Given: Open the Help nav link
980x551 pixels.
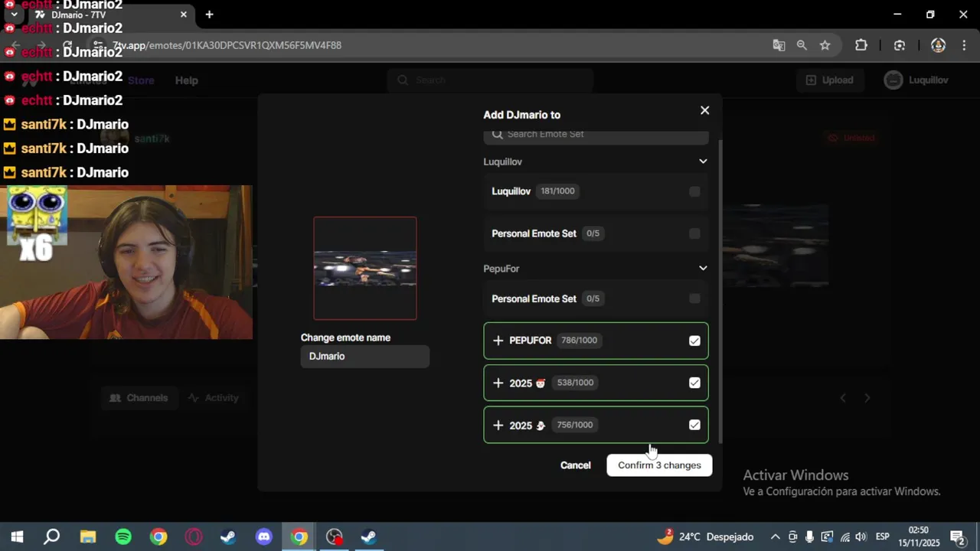Looking at the screenshot, I should pos(186,80).
